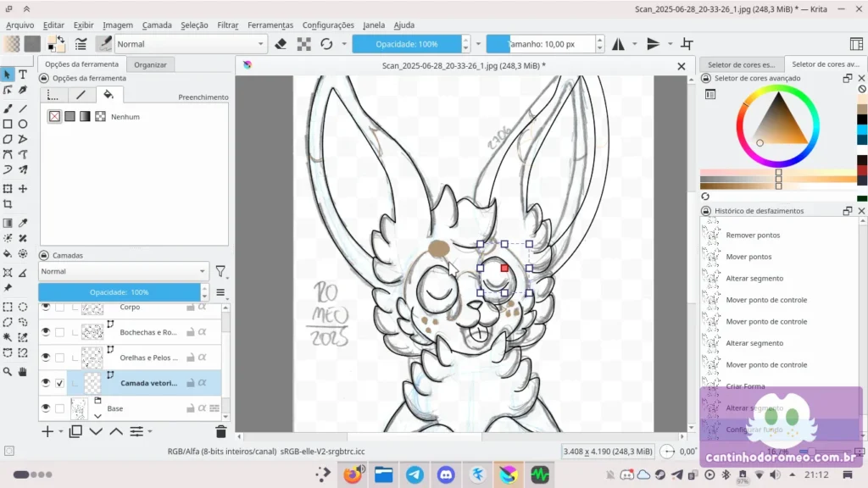This screenshot has width=868, height=488.
Task: Hide the Base layer
Action: [46, 408]
